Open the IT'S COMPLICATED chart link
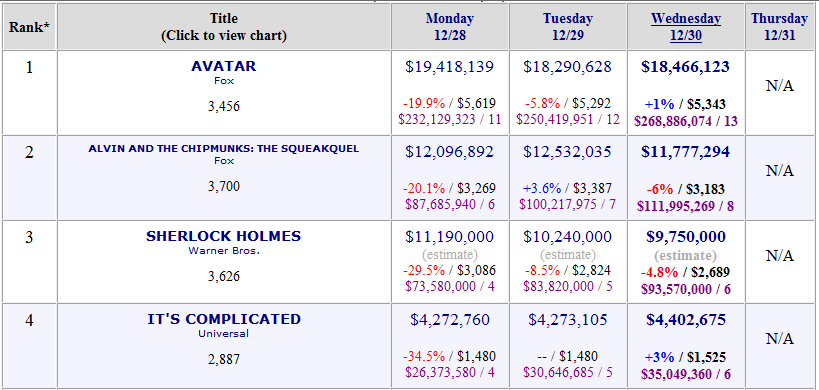The width and height of the screenshot is (819, 390). (x=224, y=319)
